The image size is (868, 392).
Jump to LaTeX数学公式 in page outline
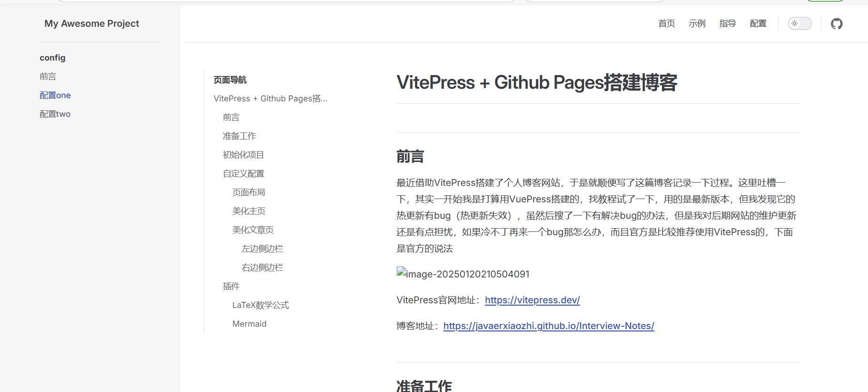261,305
